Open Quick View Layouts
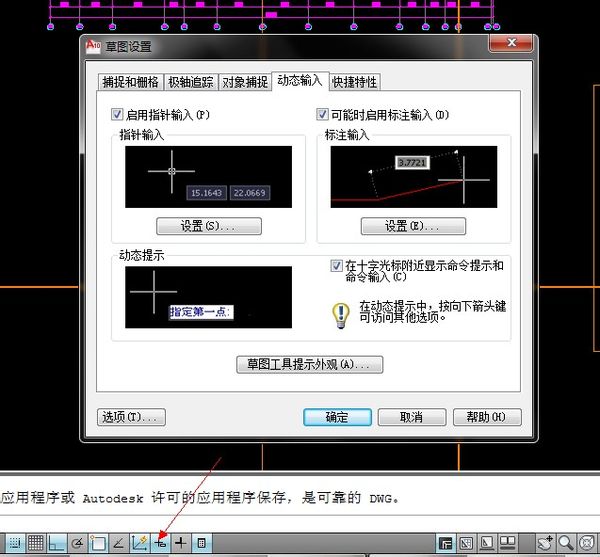Viewport: 600px width, 557px height. coord(487,542)
